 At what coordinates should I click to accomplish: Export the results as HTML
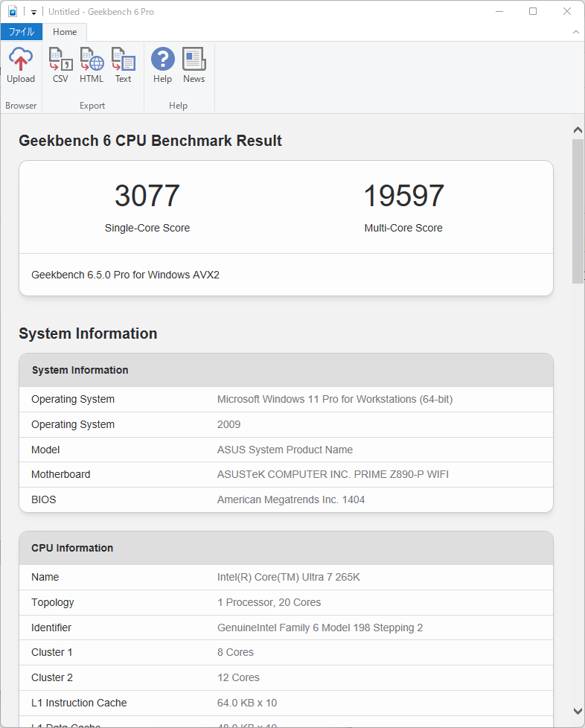click(92, 66)
